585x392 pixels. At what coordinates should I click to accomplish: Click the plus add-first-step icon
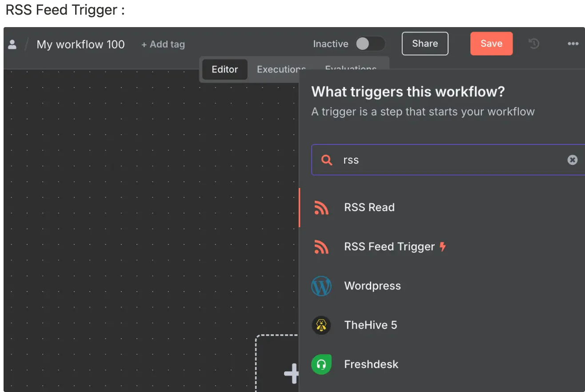pyautogui.click(x=292, y=373)
